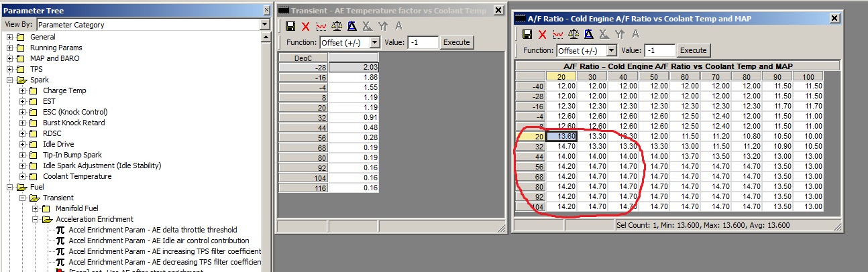Click blue bold A icon in Transient window
This screenshot has width=868, height=272.
tap(352, 26)
